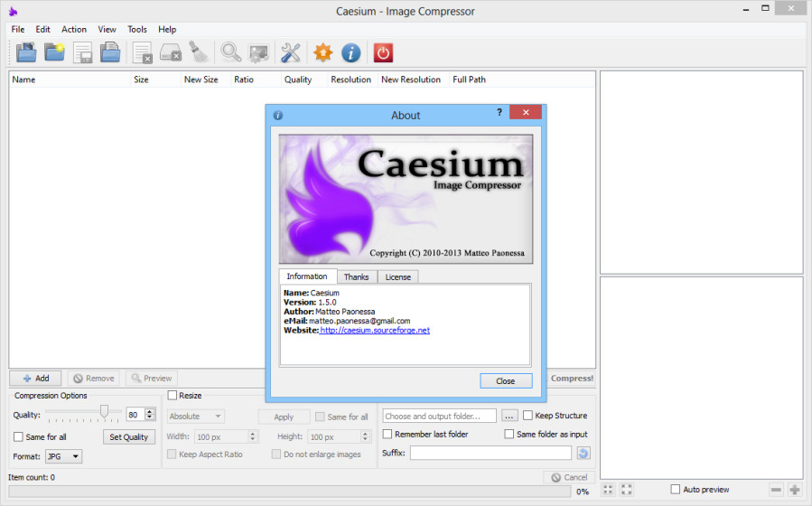Click the Open List folder toolbar icon
Viewport: 812px width, 506px height.
[110, 52]
